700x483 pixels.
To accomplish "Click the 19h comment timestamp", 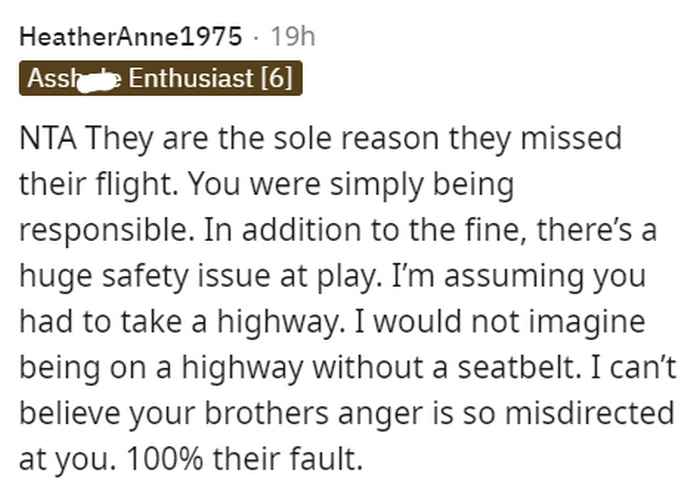I will 293,36.
